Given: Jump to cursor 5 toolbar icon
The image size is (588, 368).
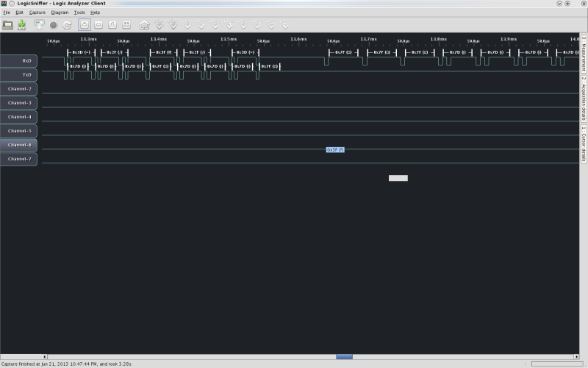Looking at the screenshot, I should click(215, 25).
